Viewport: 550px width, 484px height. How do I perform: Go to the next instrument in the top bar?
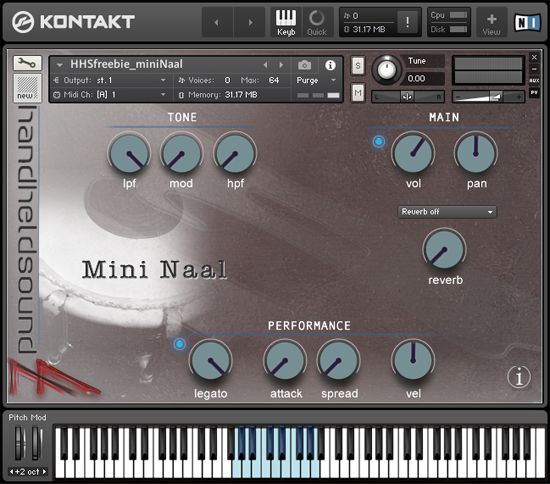tap(250, 22)
